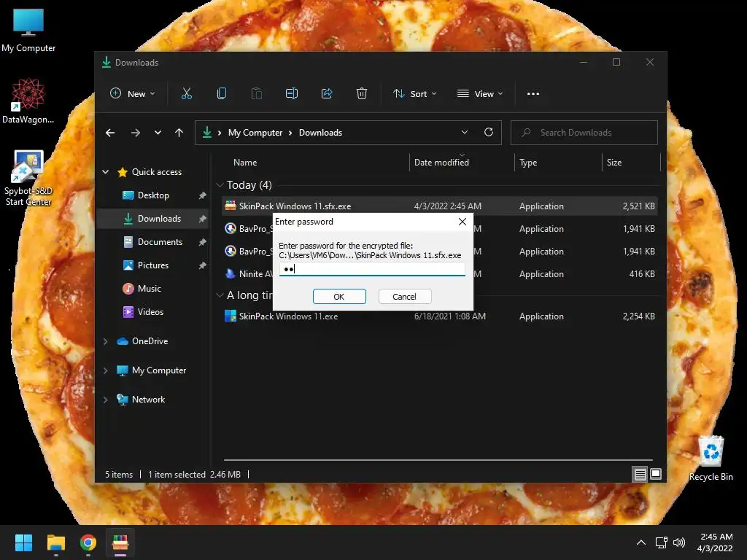Click the Paste clipboard icon
The image size is (747, 560).
[x=256, y=94]
